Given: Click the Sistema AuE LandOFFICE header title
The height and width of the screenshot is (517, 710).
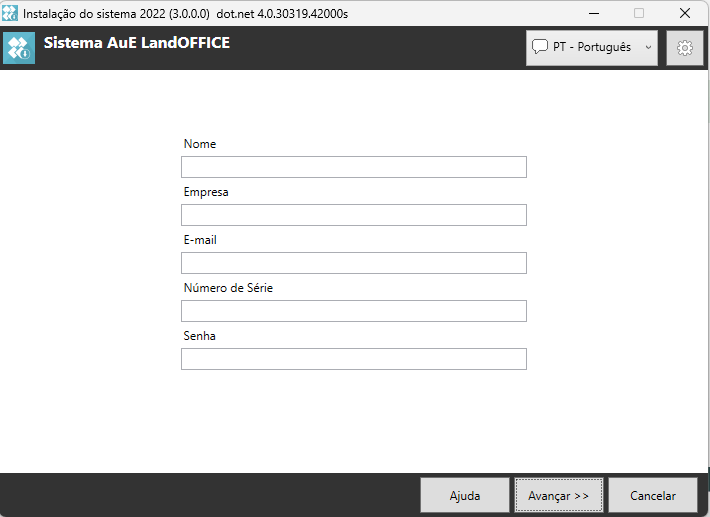Looking at the screenshot, I should point(137,43).
